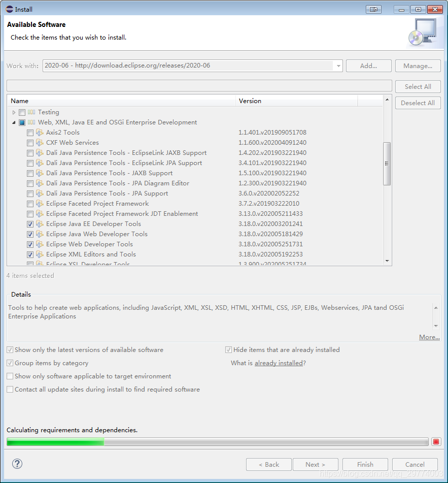448x483 pixels.
Task: Click the Axis2 Tools feature icon
Action: pyautogui.click(x=40, y=133)
